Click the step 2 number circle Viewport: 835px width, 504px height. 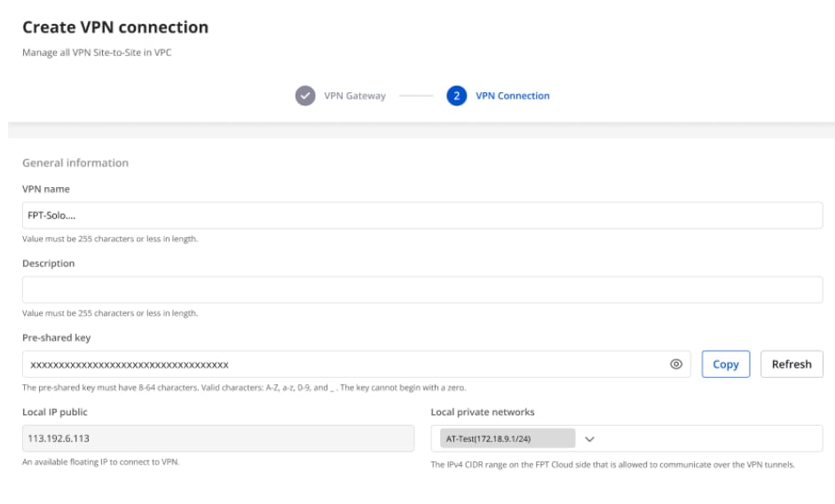(456, 96)
